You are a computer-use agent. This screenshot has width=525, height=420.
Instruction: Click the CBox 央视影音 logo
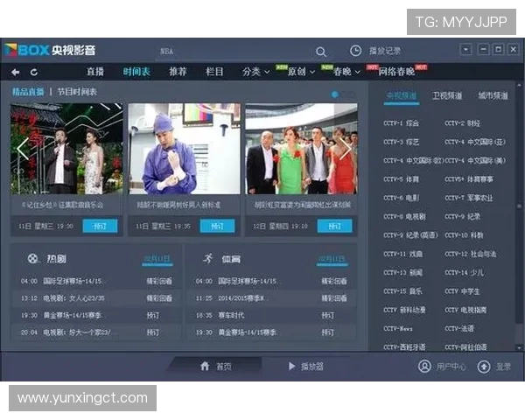pos(50,50)
